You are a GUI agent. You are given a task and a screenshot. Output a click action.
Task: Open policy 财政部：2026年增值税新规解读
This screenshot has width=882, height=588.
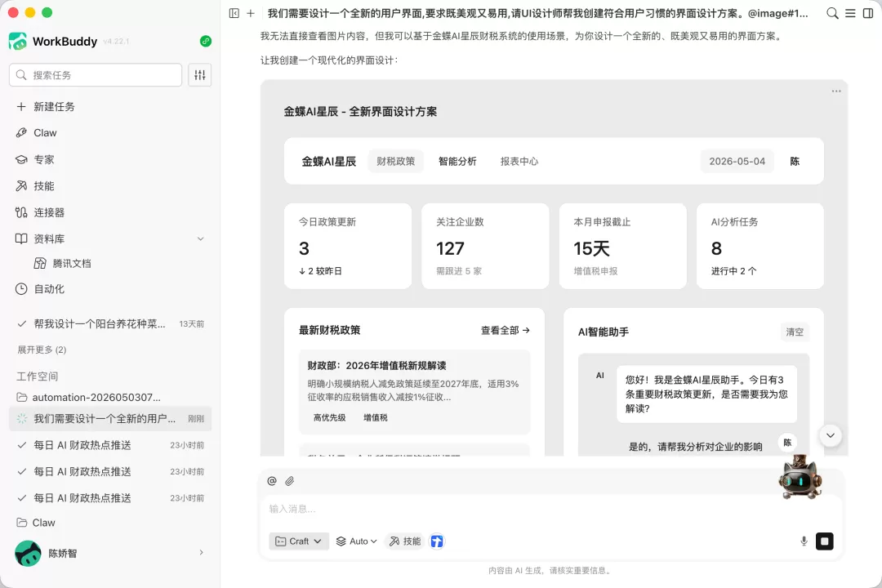click(x=415, y=392)
